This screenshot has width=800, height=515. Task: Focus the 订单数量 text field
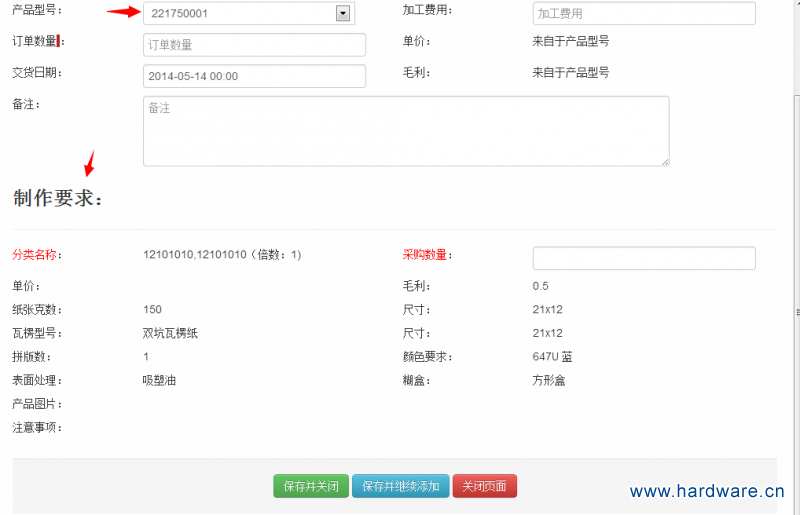click(254, 45)
